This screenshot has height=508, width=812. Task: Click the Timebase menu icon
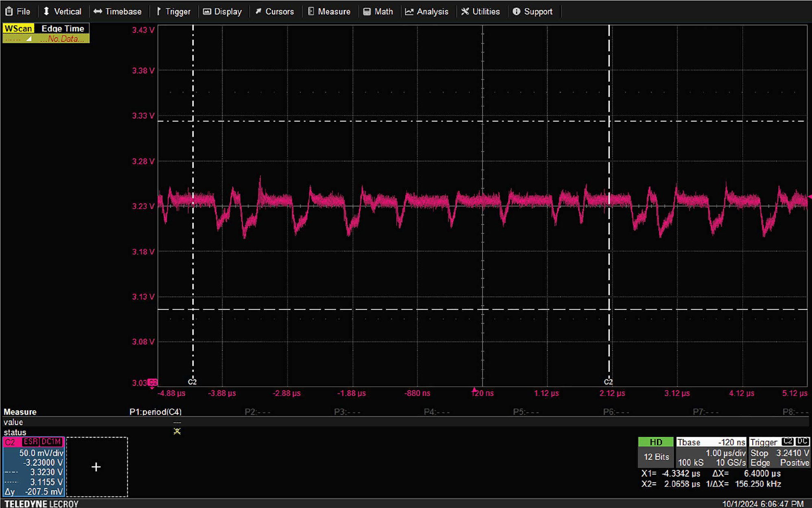point(98,11)
